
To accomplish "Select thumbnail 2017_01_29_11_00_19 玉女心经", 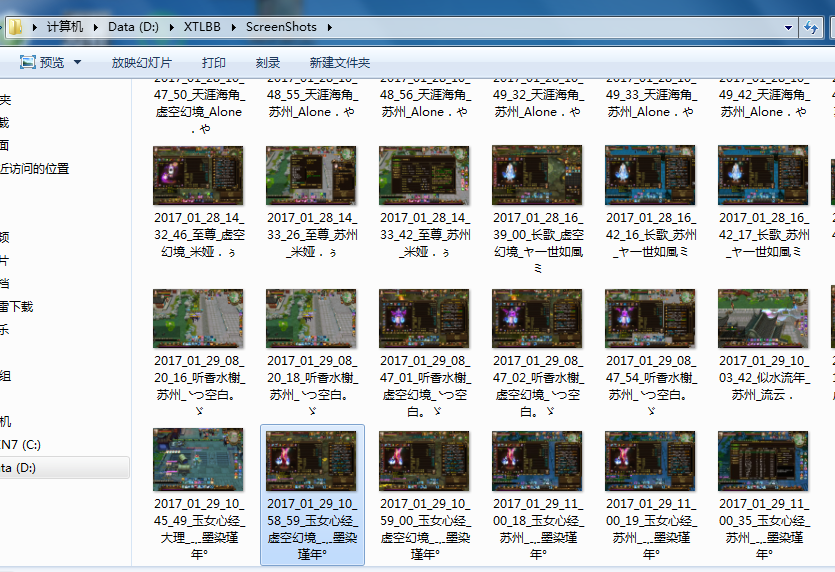I will (x=650, y=461).
